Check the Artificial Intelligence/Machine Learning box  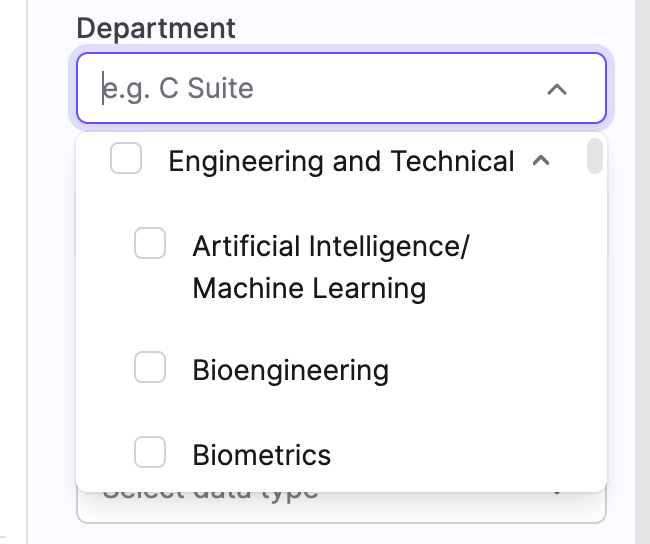click(x=150, y=243)
